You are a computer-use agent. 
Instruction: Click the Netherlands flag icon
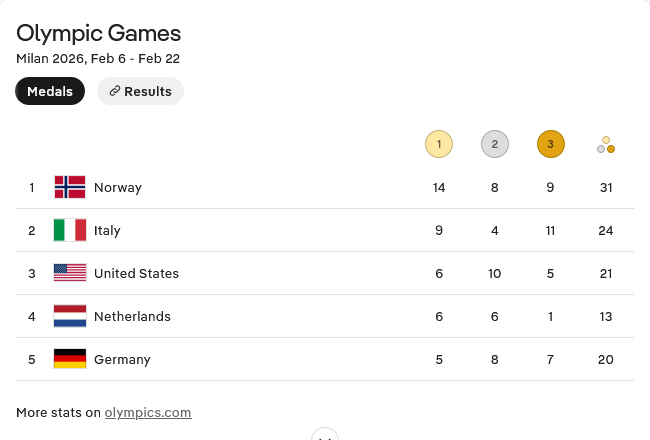tap(70, 316)
